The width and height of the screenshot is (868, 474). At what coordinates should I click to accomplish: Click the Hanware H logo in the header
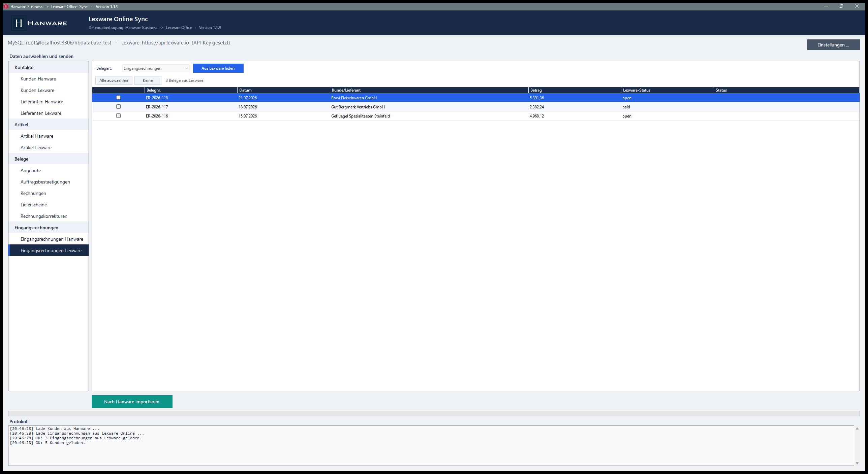coord(19,23)
